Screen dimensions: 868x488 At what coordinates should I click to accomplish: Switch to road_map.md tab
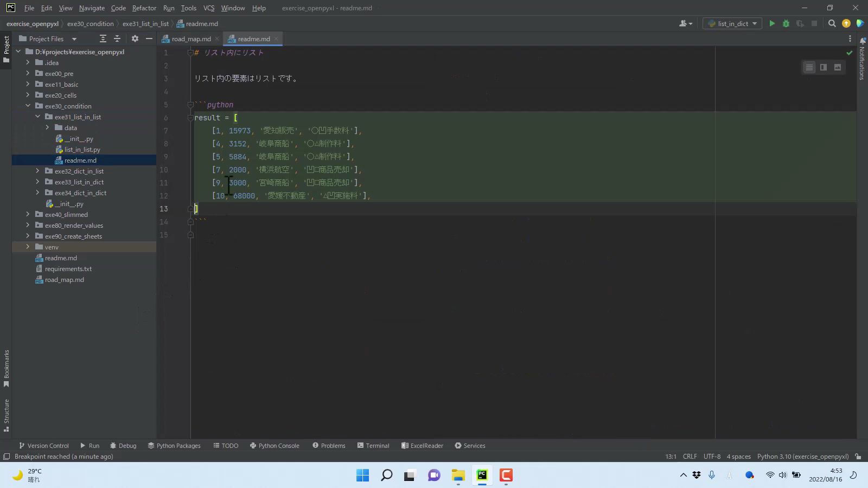(x=191, y=38)
